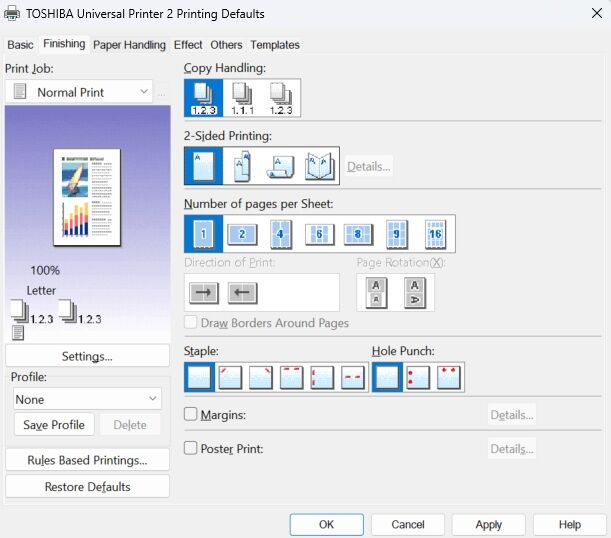Click the Restore Defaults button
This screenshot has width=611, height=538.
(87, 487)
